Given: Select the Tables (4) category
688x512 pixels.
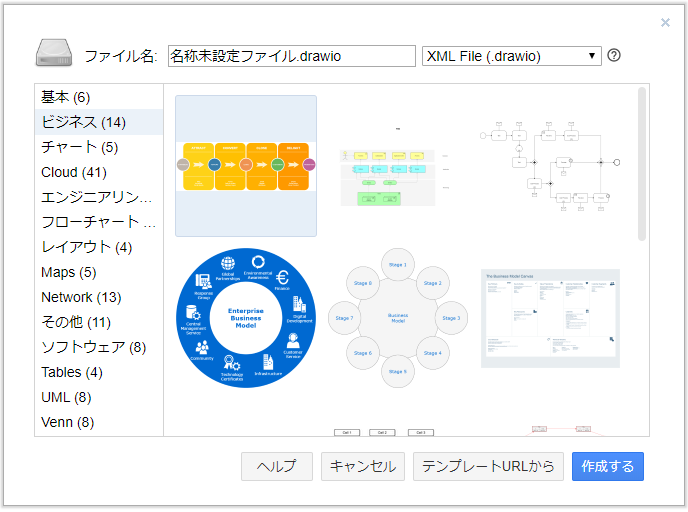Looking at the screenshot, I should [x=99, y=372].
